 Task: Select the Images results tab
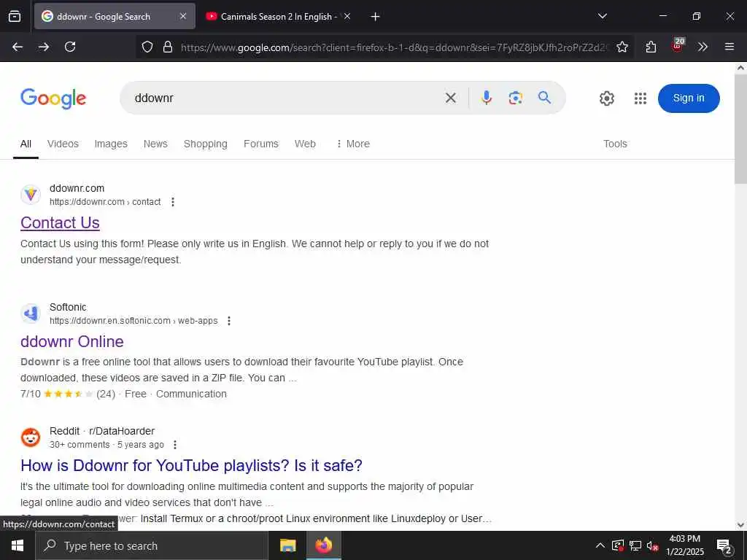coord(111,144)
